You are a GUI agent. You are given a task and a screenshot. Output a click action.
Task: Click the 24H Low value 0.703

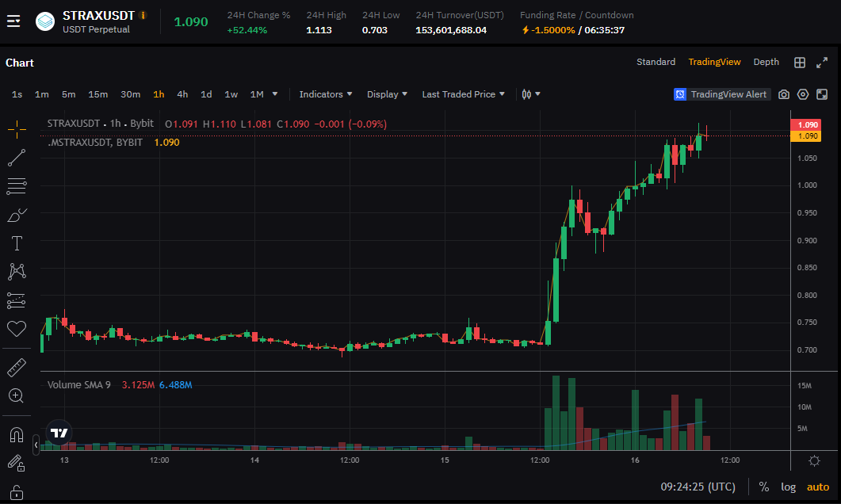[374, 30]
